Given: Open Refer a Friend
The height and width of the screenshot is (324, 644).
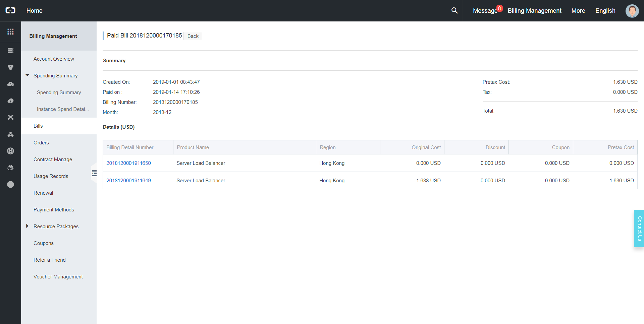Looking at the screenshot, I should coord(50,260).
